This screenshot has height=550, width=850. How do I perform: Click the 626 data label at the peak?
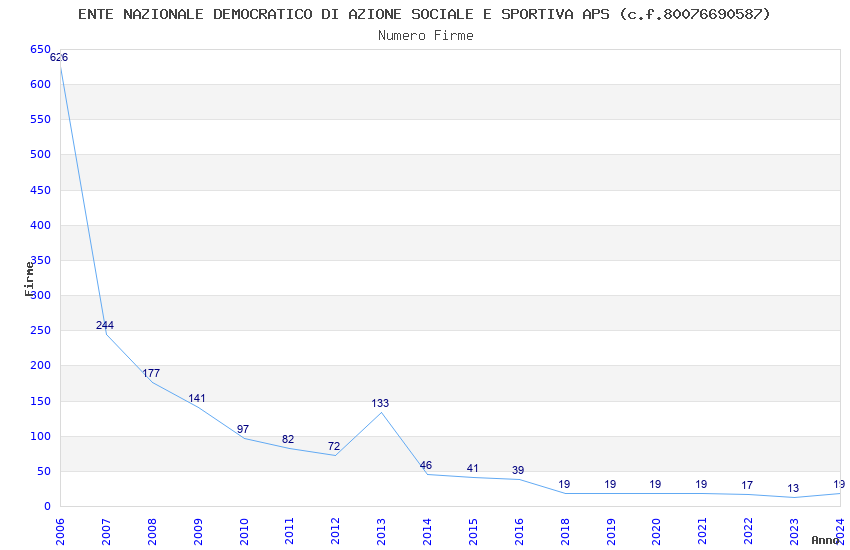pyautogui.click(x=59, y=57)
